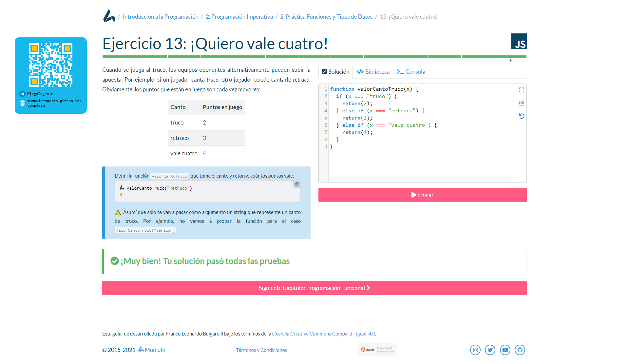Click the inline valorCantoTruco code label
629x364 pixels.
(x=169, y=176)
